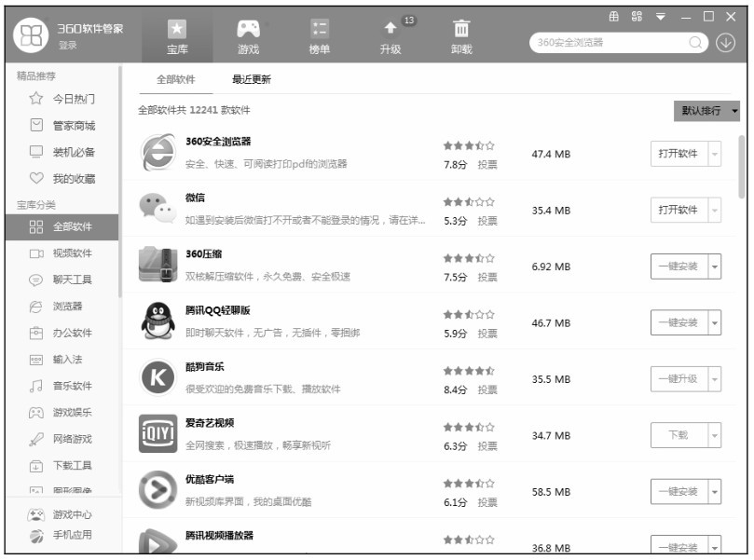Viewport: 754px width, 560px height.
Task: Switch to the 最近更新 sub-tab
Action: click(x=252, y=79)
